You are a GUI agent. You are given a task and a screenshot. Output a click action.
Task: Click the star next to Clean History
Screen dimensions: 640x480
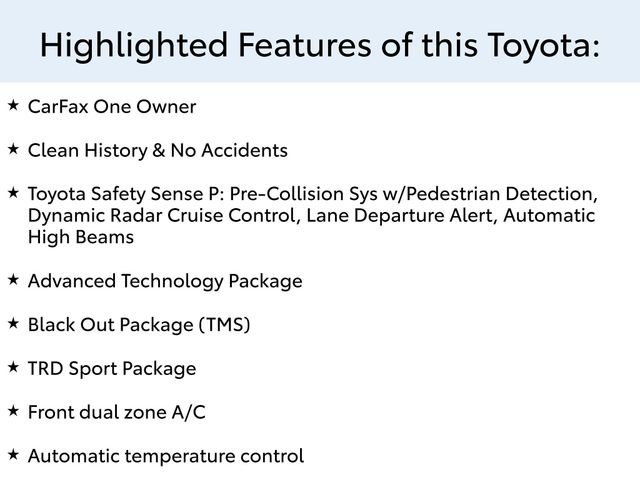[13, 149]
